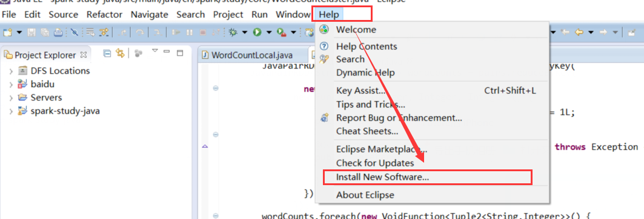Click the green Run icon
Viewport: 644px width, 219px height.
pyautogui.click(x=257, y=33)
